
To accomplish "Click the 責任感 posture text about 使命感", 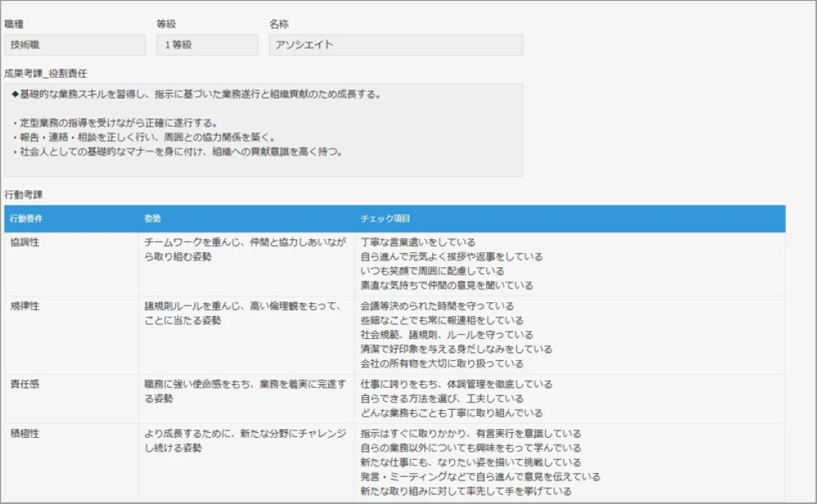I will pos(245,390).
